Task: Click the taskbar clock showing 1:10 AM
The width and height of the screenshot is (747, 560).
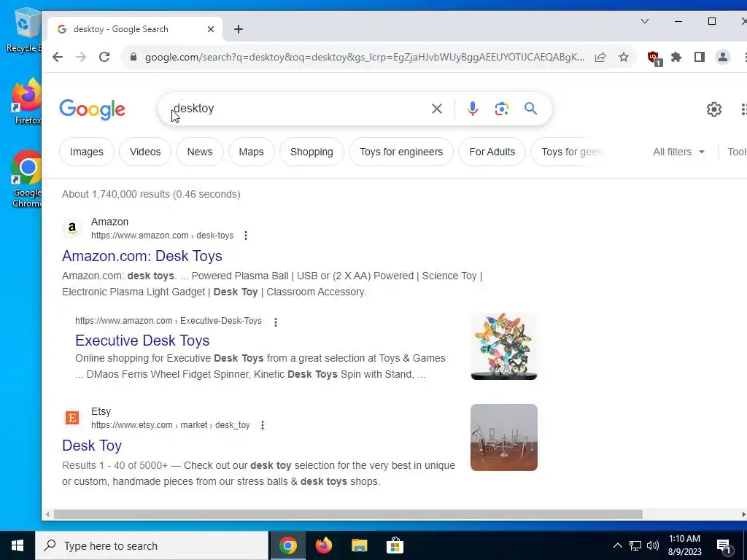Action: click(684, 545)
